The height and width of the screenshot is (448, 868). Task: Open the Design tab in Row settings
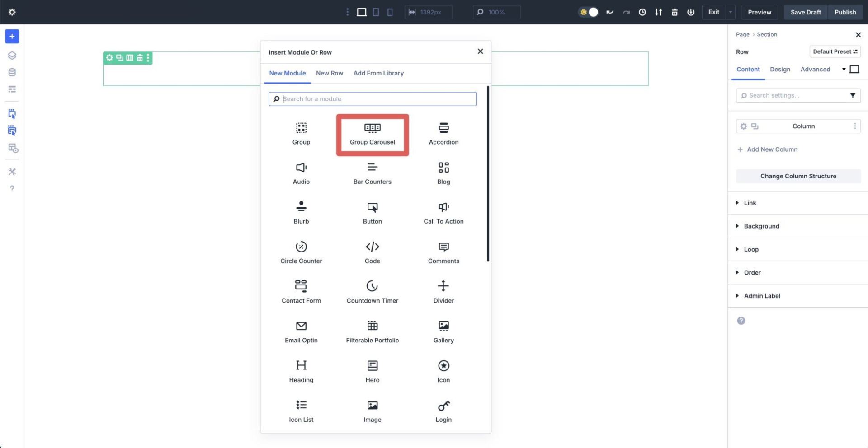pyautogui.click(x=780, y=69)
